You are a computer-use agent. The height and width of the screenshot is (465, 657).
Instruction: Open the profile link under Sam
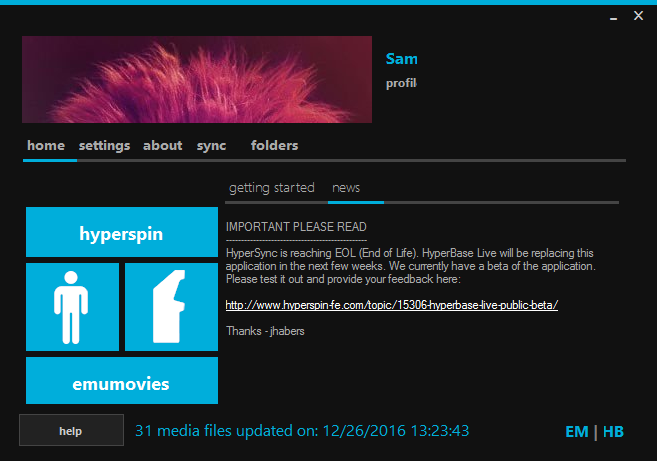click(401, 83)
